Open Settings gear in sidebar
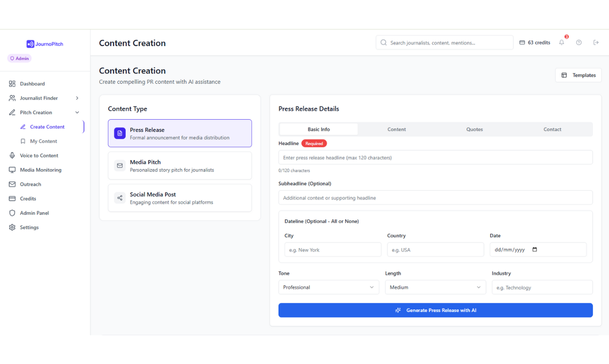 pos(29,227)
